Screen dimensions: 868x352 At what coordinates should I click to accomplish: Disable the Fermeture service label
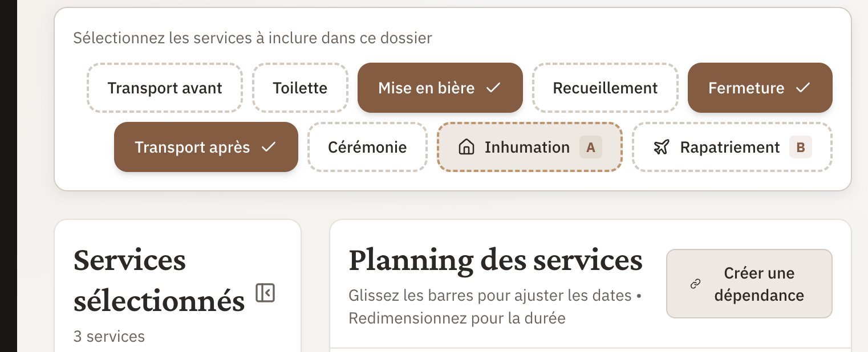click(746, 88)
